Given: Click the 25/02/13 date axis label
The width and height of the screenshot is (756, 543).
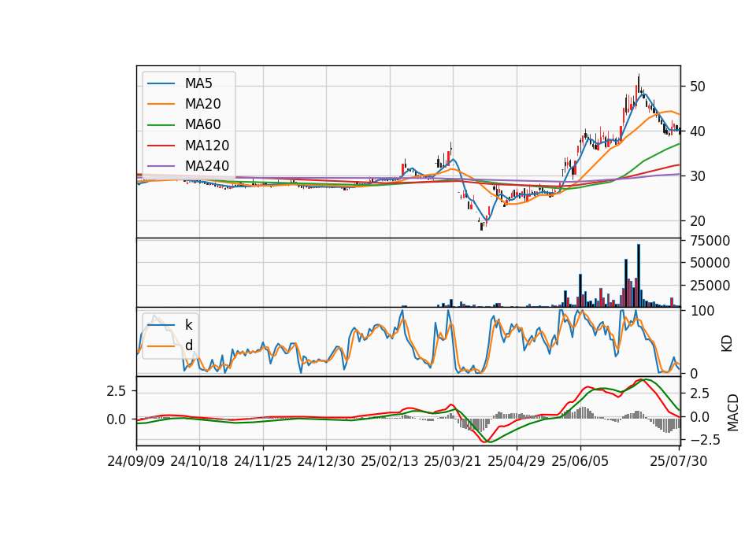Looking at the screenshot, I should click(x=390, y=461).
